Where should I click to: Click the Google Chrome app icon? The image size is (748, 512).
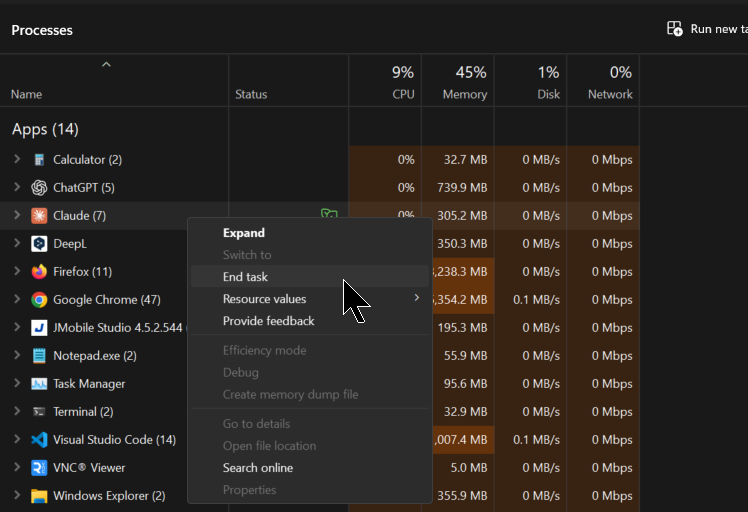(x=39, y=300)
